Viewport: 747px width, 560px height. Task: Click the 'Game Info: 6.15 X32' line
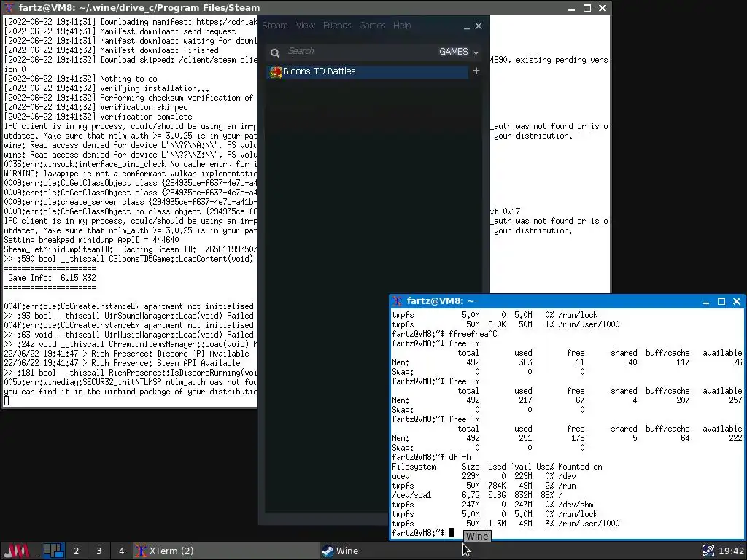[x=52, y=278]
